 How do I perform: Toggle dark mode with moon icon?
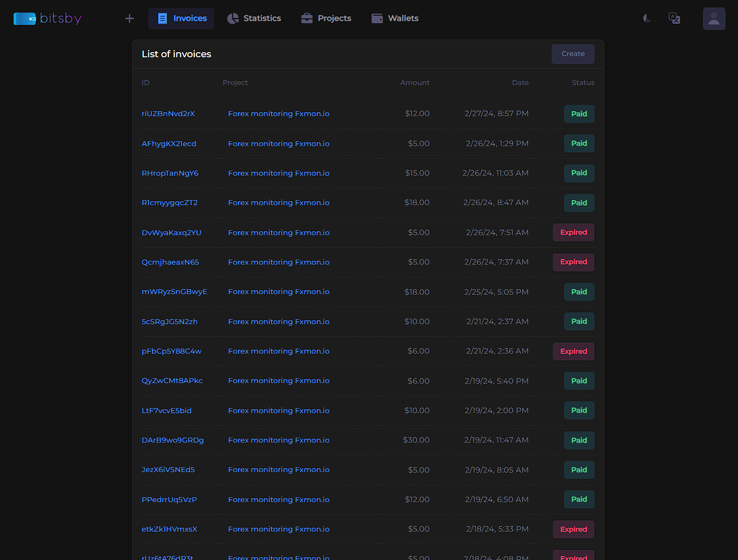pyautogui.click(x=647, y=19)
